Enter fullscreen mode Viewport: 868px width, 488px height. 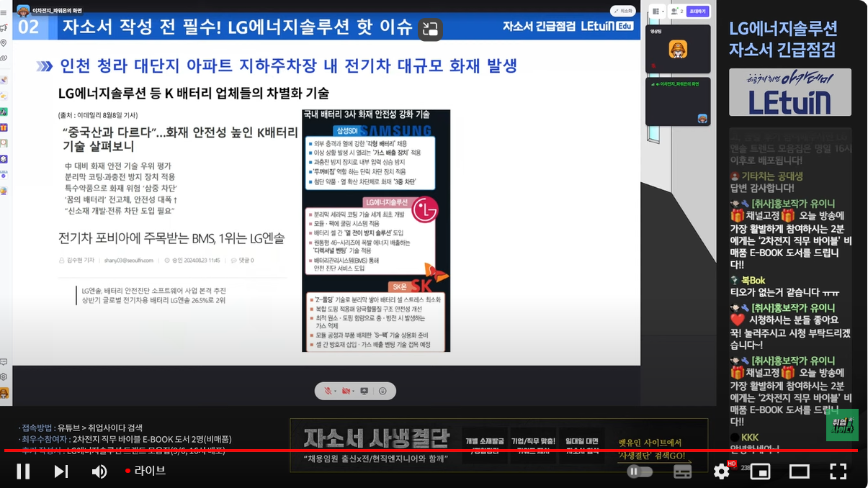[838, 471]
